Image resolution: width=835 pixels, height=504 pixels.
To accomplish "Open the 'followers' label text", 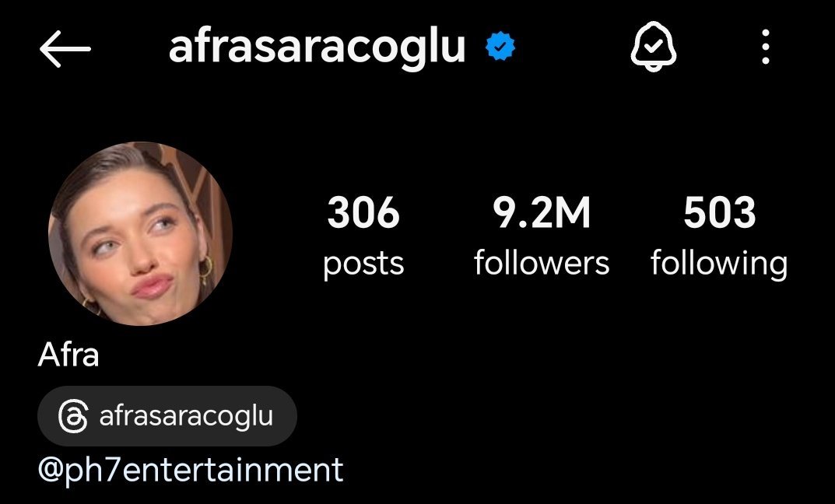I will coord(542,263).
